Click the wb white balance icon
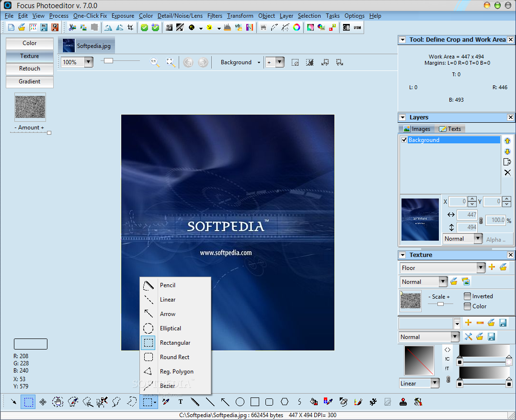 pyautogui.click(x=238, y=27)
